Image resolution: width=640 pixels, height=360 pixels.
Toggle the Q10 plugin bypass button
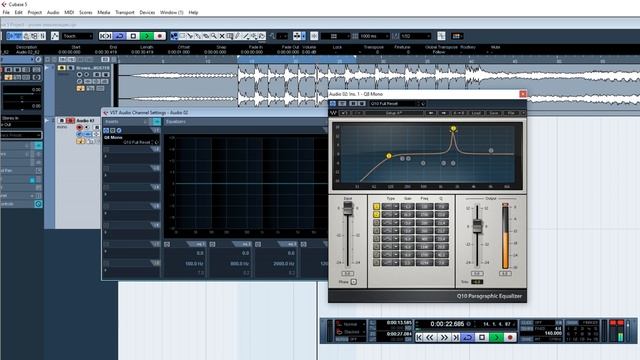333,104
